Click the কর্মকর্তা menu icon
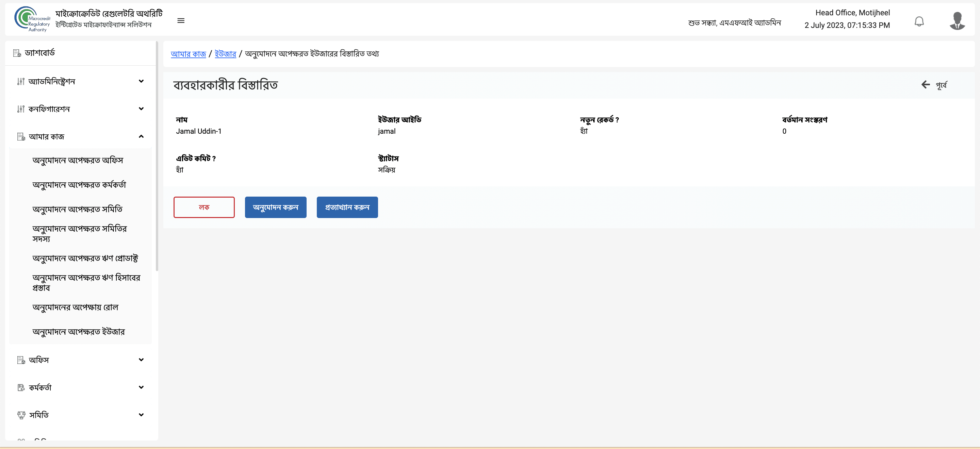The width and height of the screenshot is (980, 449). click(x=21, y=387)
